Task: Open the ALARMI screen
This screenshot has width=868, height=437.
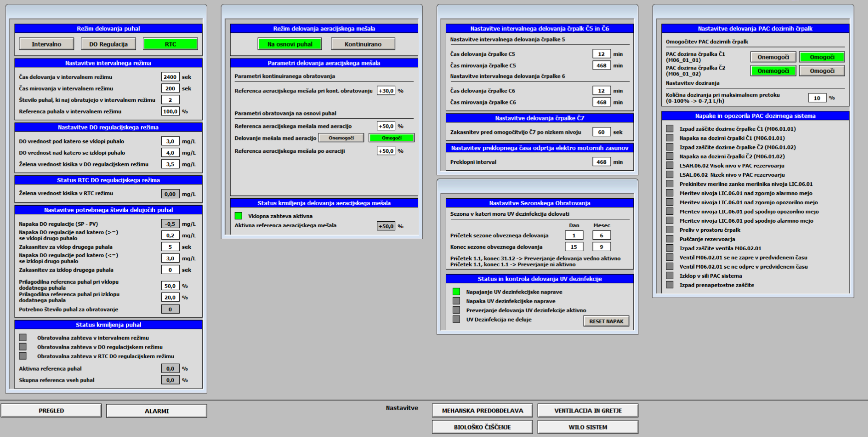Action: [157, 411]
